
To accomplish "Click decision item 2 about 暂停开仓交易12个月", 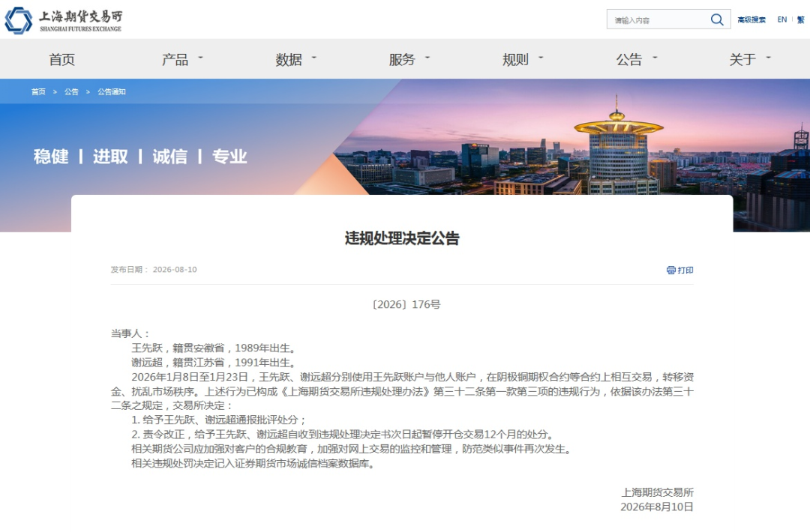I will click(343, 435).
